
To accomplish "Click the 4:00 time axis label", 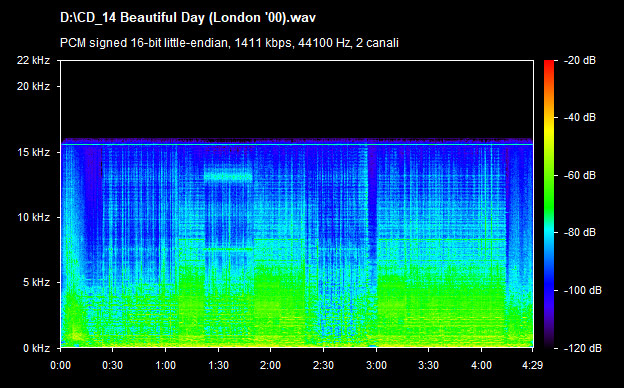I will pyautogui.click(x=482, y=365).
